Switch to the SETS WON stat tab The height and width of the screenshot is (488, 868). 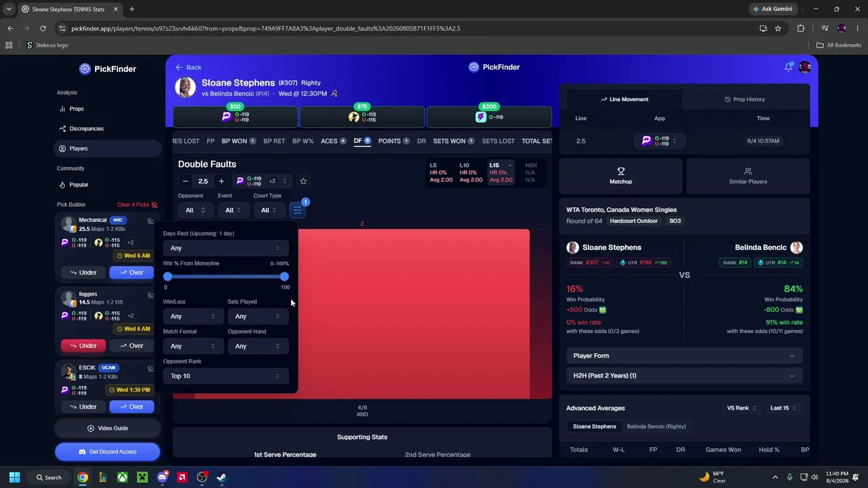click(454, 141)
